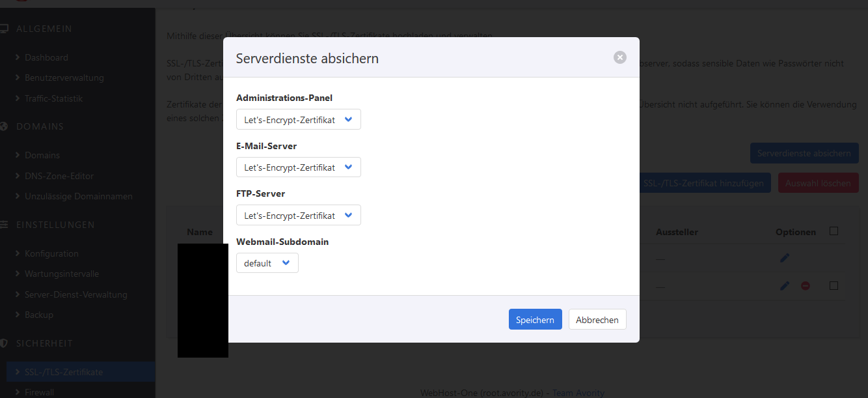Click the shield icon beside SICHERHEIT
The image size is (868, 398).
pyautogui.click(x=4, y=343)
